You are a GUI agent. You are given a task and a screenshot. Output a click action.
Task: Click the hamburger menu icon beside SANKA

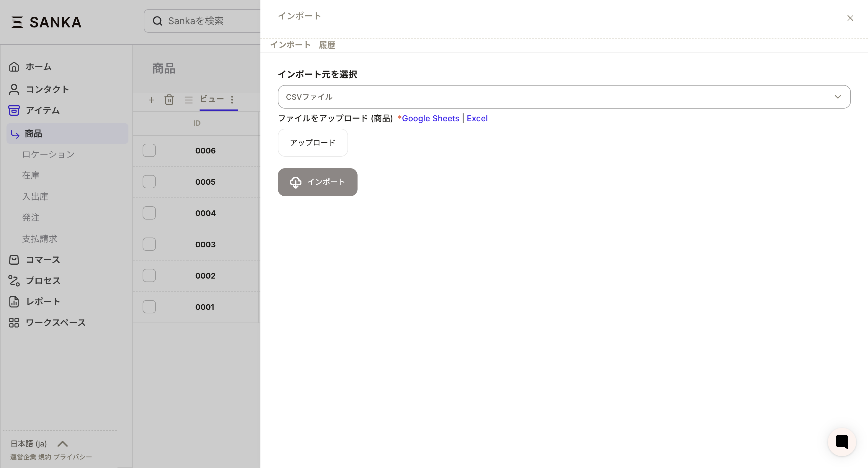(17, 22)
